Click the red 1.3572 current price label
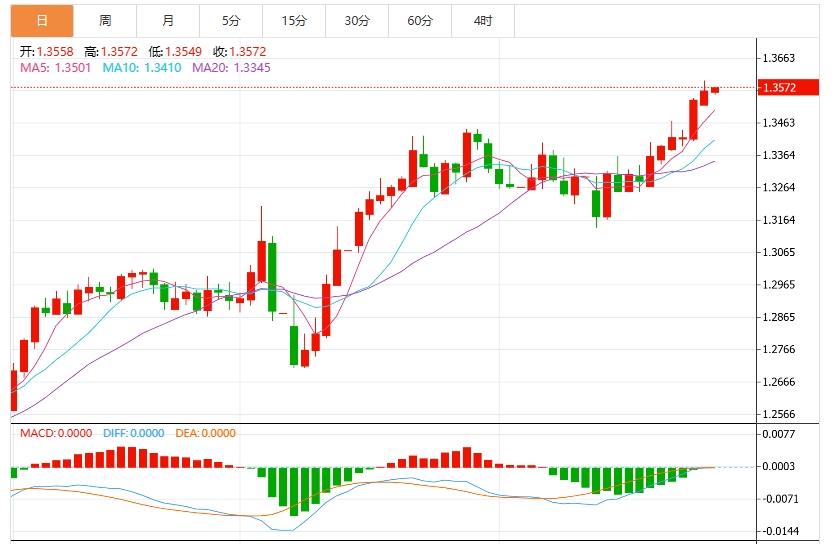The image size is (838, 544). coord(778,88)
